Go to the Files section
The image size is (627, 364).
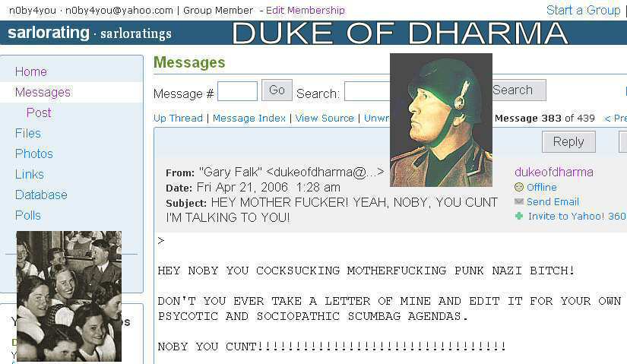tap(28, 133)
